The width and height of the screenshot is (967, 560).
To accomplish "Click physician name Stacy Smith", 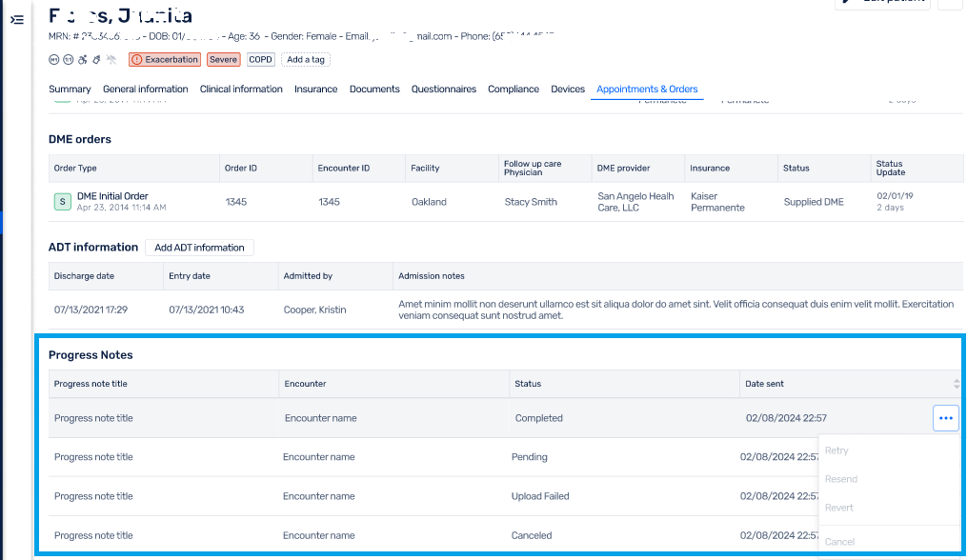I will pos(531,202).
